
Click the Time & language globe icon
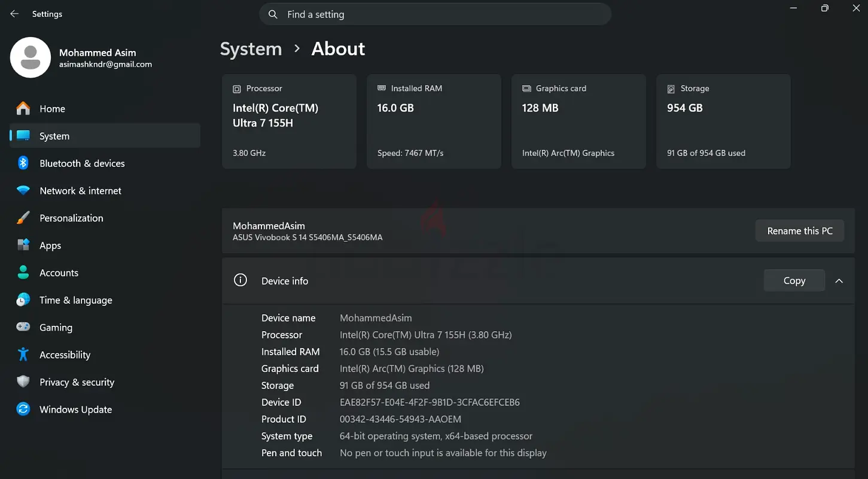click(x=23, y=300)
